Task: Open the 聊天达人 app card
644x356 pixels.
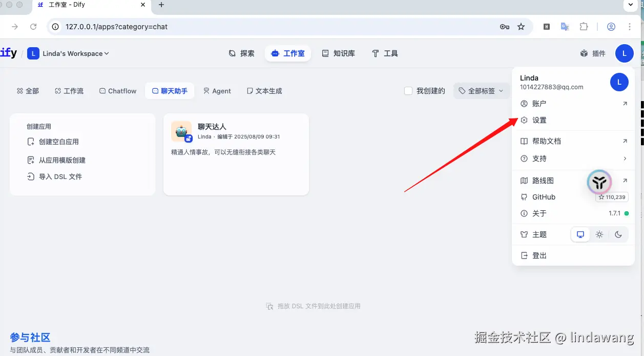Action: click(236, 154)
